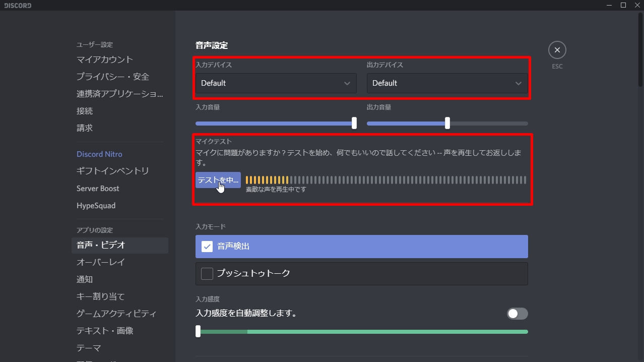Screen dimensions: 644x362
Task: Open the Discord Nitro page
Action: point(99,154)
